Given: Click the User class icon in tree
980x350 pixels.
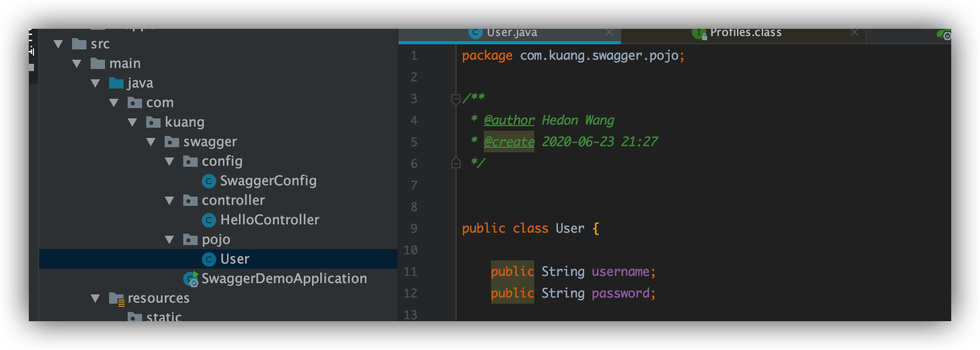Looking at the screenshot, I should pos(208,259).
